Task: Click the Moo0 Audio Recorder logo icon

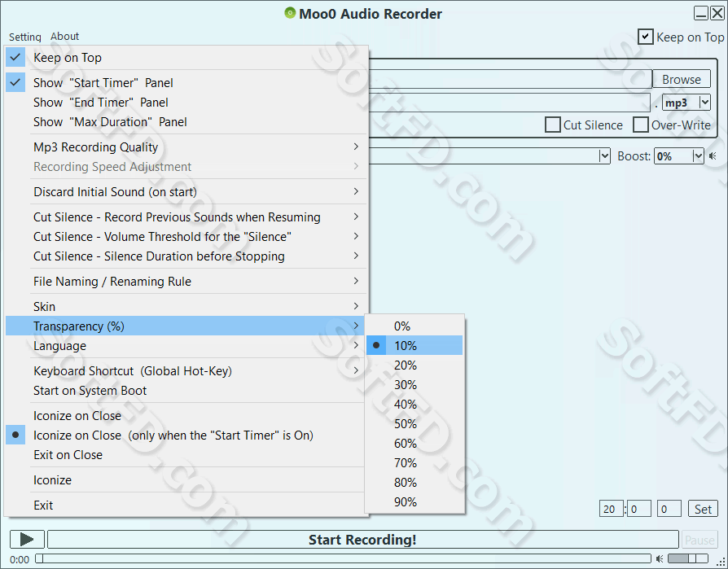Action: (290, 13)
